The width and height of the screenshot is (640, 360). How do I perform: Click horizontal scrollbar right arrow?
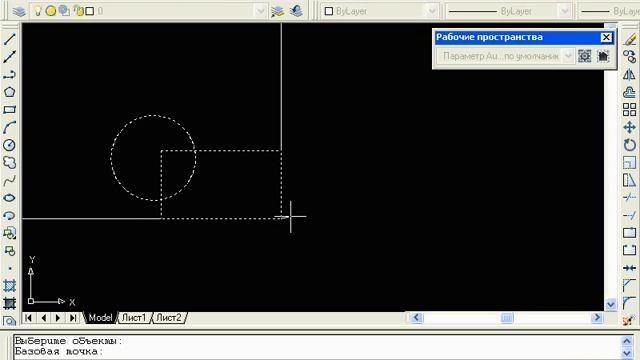(x=597, y=318)
